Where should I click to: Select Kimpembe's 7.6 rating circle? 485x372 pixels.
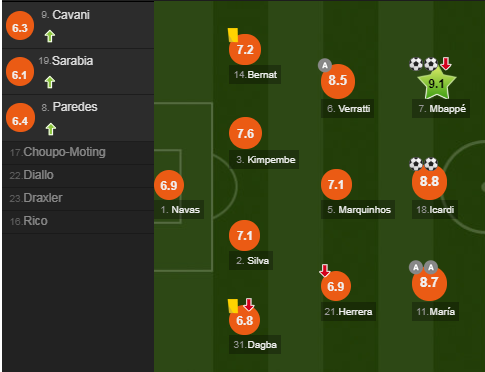246,133
